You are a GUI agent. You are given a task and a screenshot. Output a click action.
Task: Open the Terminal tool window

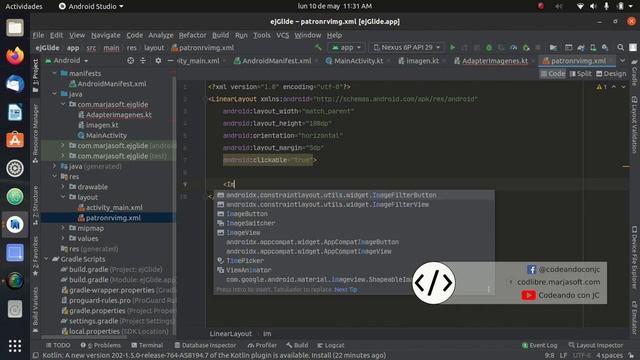click(x=147, y=345)
